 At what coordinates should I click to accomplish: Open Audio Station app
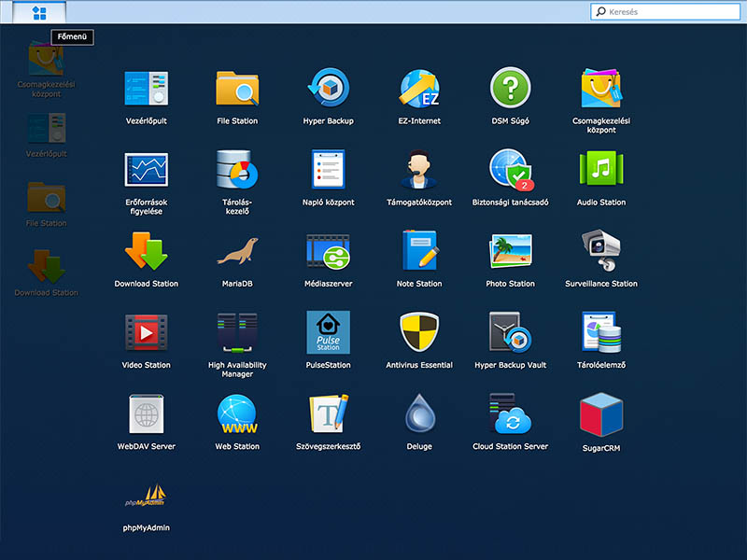point(600,171)
